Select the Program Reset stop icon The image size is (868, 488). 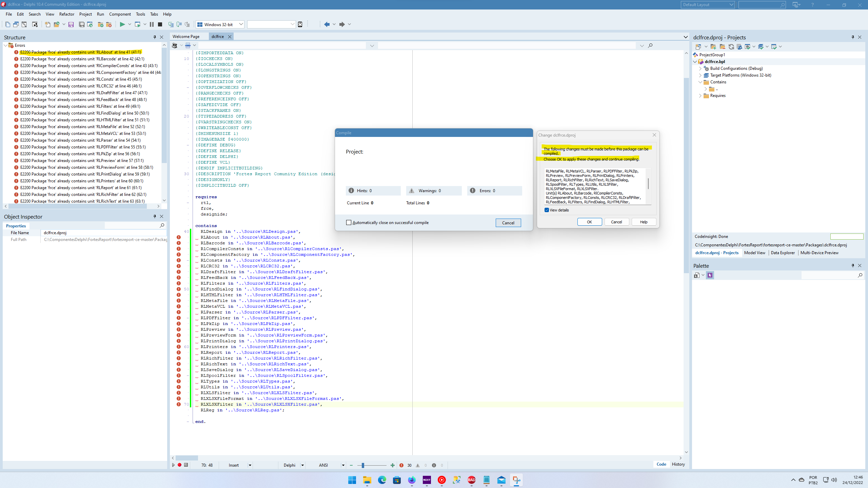(x=160, y=24)
